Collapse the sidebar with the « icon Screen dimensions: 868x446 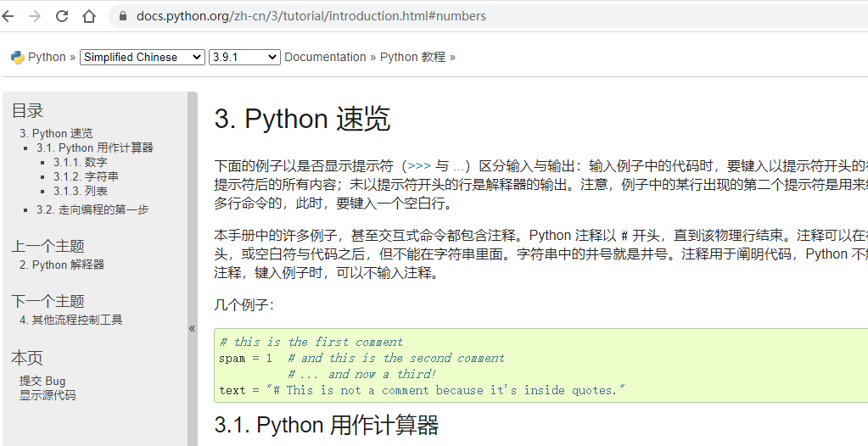coord(192,328)
